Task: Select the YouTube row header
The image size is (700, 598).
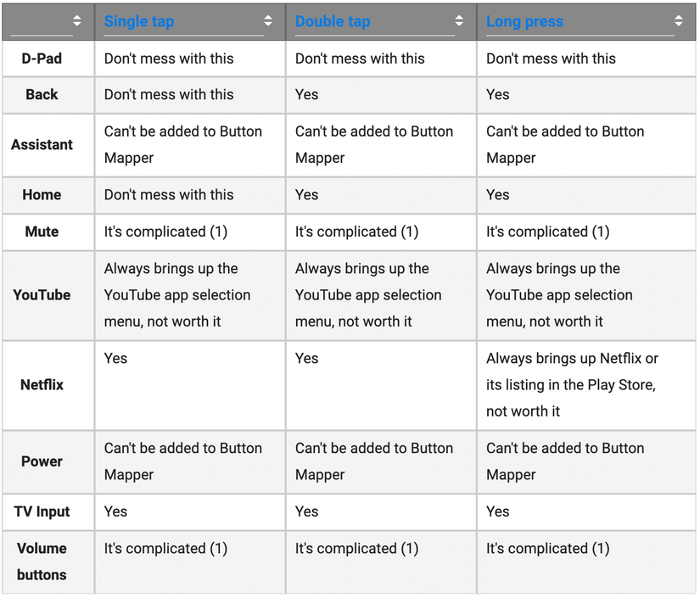Action: 42,295
